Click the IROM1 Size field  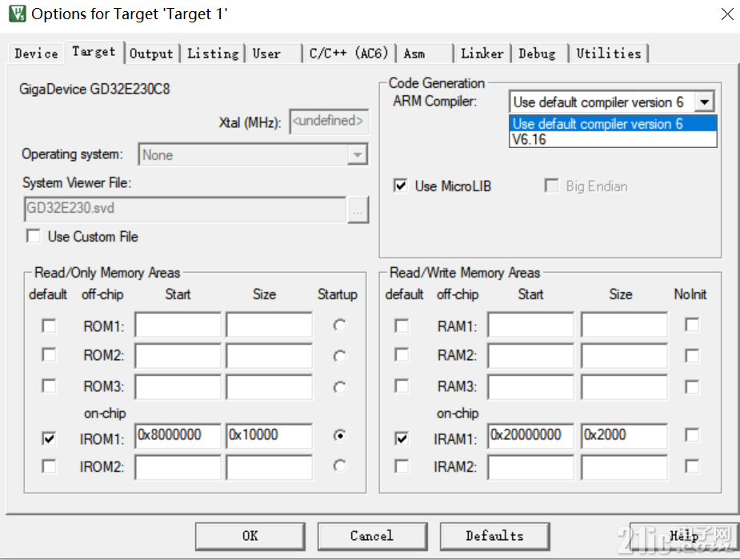(x=269, y=435)
